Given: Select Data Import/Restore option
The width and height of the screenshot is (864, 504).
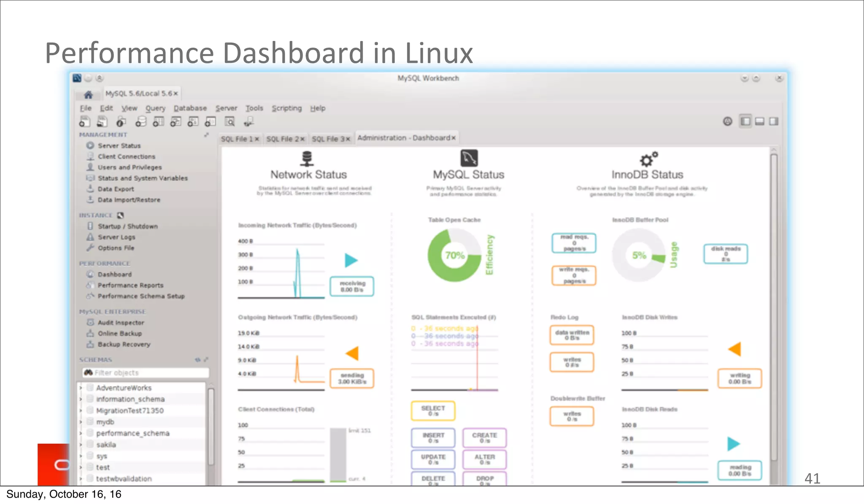Looking at the screenshot, I should [129, 200].
